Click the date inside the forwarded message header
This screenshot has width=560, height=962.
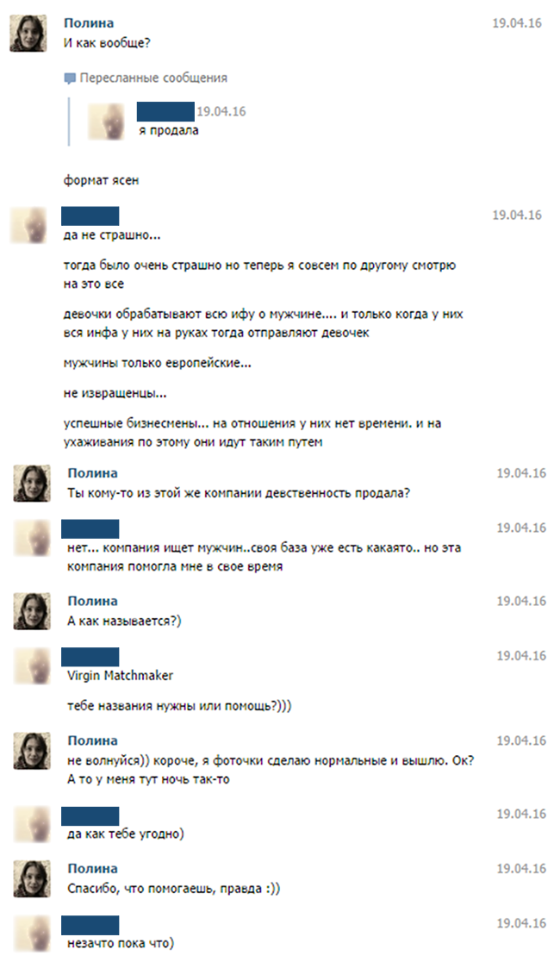click(221, 112)
